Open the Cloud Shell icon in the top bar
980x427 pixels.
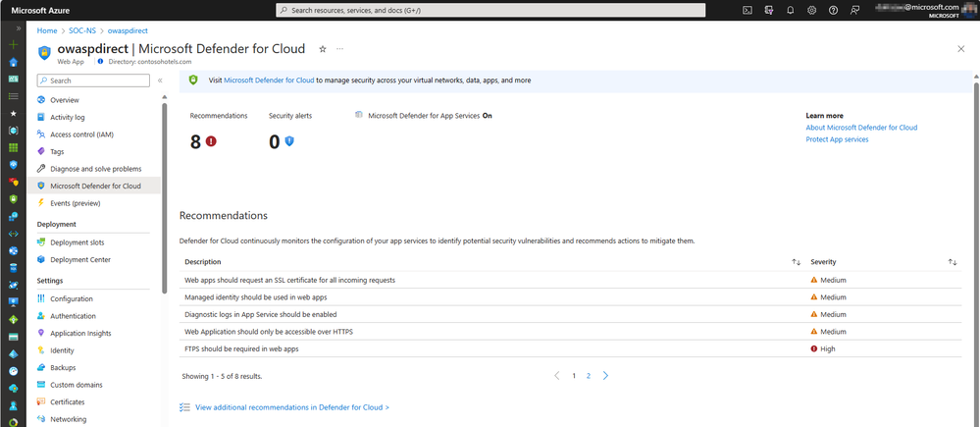click(747, 10)
